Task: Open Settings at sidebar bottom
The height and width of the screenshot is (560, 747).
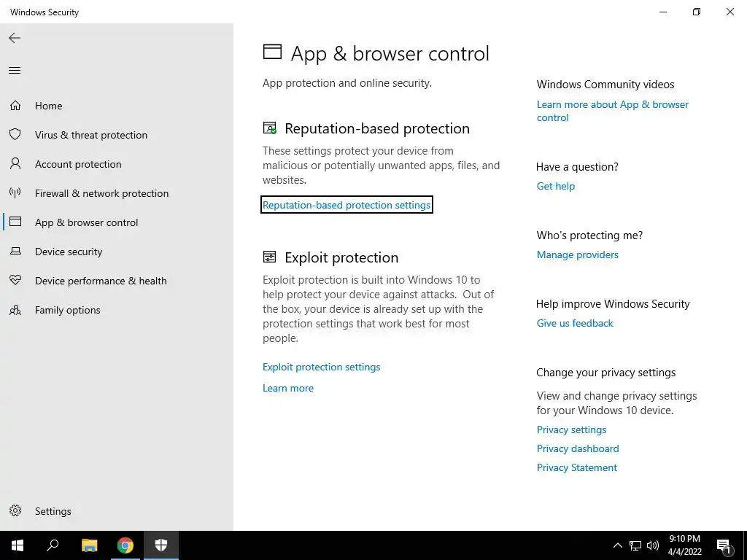Action: (53, 511)
